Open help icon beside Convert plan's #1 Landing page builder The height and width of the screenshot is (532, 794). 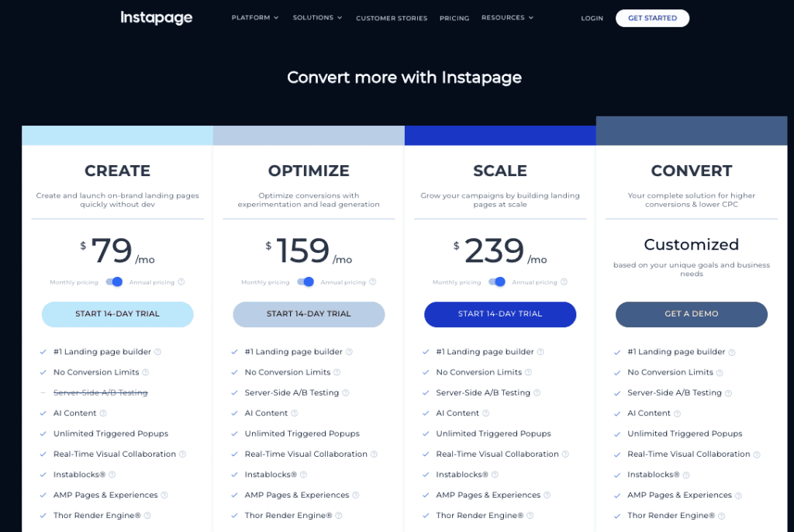(x=732, y=352)
